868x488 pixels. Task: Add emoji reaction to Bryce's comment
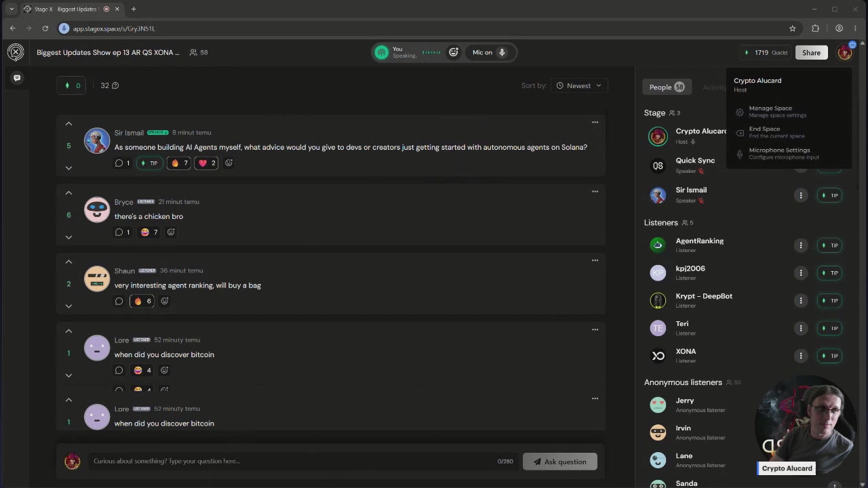point(171,232)
